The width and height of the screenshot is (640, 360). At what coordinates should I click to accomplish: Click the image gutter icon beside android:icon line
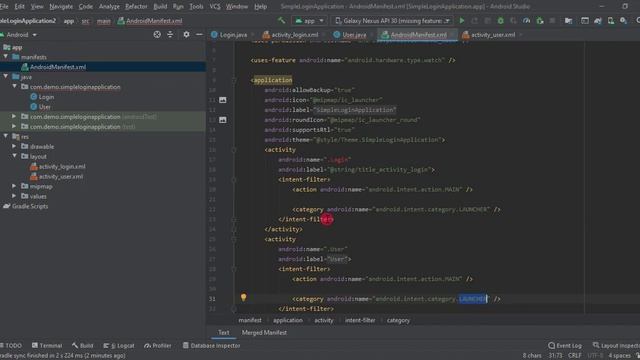(x=222, y=100)
